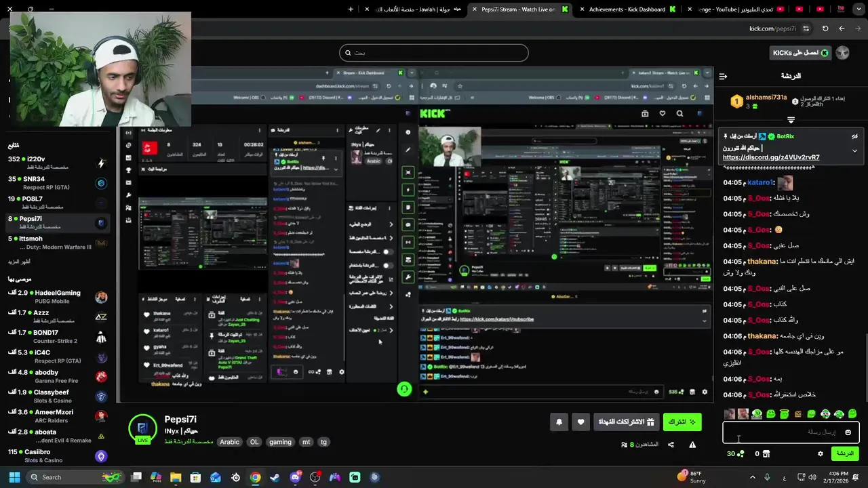Select the Pepsi7i Stream browser tab
The image size is (868, 488).
[x=519, y=9]
